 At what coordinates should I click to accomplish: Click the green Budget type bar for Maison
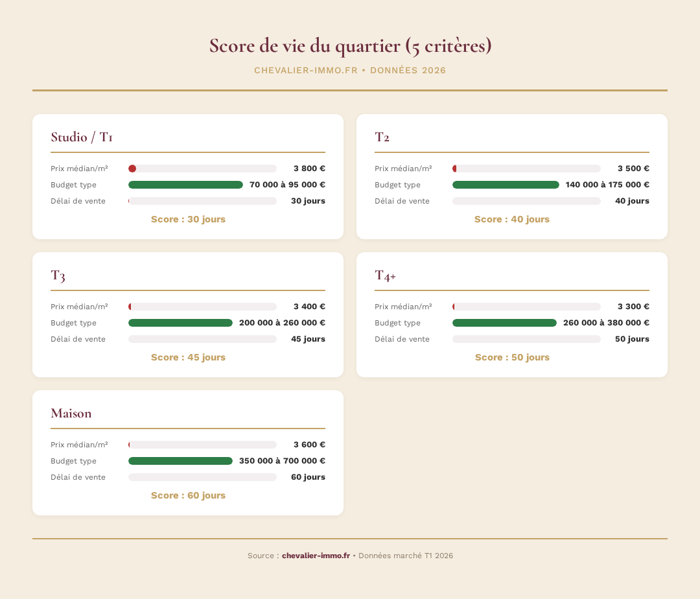coord(180,461)
